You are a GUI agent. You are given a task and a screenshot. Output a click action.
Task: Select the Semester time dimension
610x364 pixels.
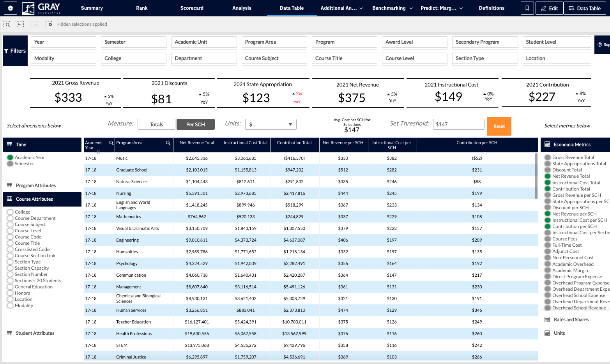click(10, 164)
